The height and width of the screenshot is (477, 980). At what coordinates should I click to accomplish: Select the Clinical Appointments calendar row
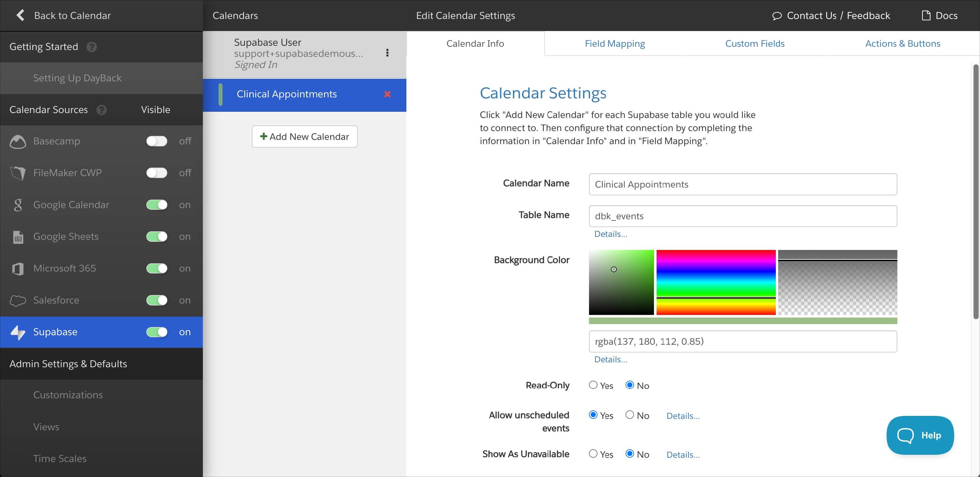304,95
